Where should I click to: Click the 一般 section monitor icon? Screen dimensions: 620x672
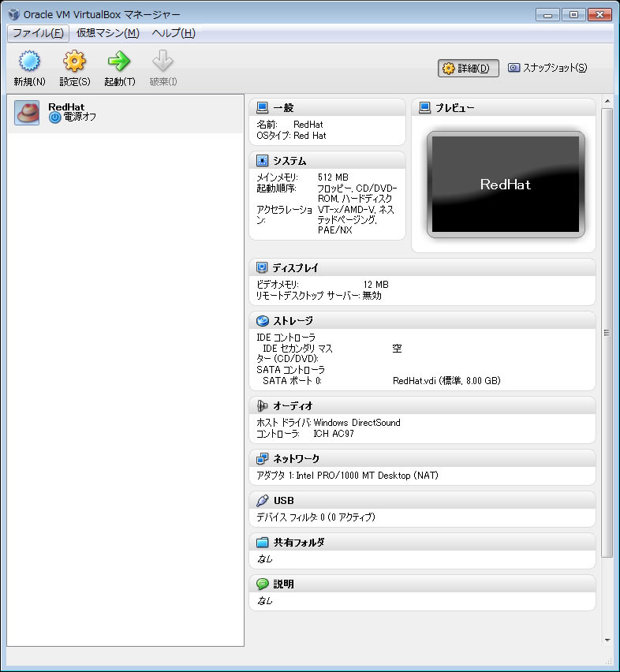pos(263,108)
